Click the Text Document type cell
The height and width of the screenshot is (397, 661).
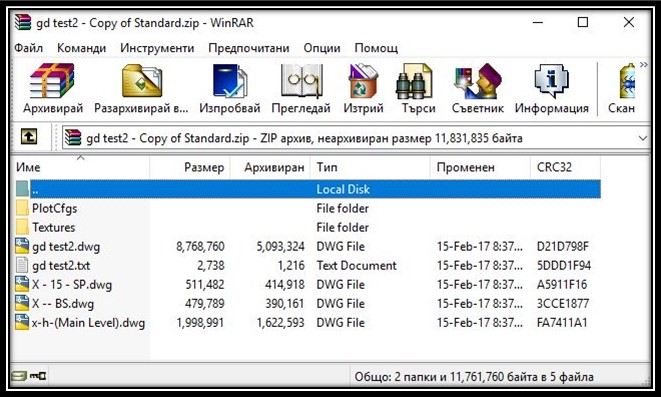click(x=356, y=266)
